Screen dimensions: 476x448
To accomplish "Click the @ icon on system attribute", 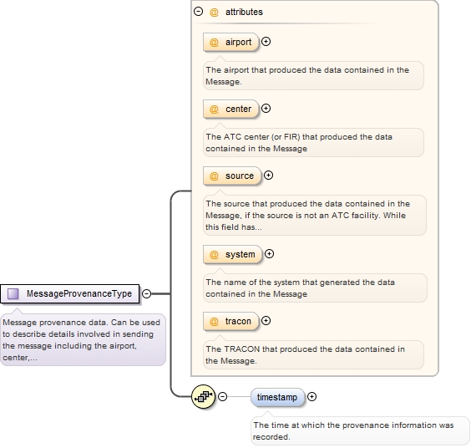I will coord(214,254).
